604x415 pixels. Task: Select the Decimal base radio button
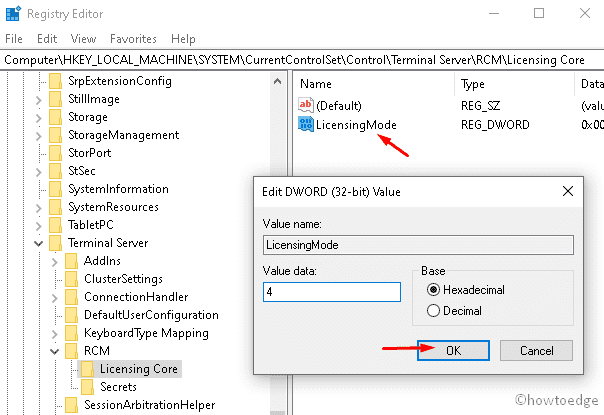[433, 310]
